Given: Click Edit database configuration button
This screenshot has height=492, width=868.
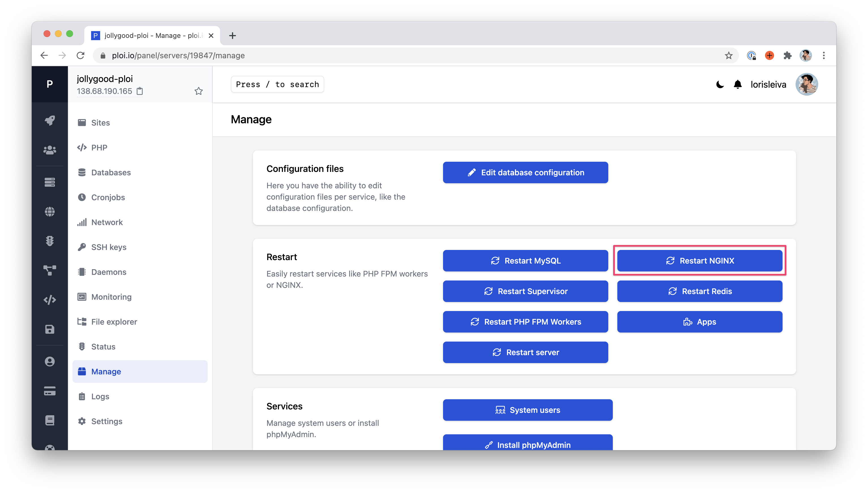Looking at the screenshot, I should click(x=525, y=173).
